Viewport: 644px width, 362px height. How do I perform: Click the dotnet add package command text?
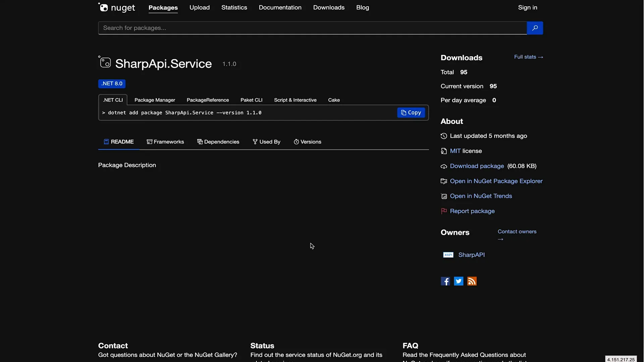click(184, 113)
